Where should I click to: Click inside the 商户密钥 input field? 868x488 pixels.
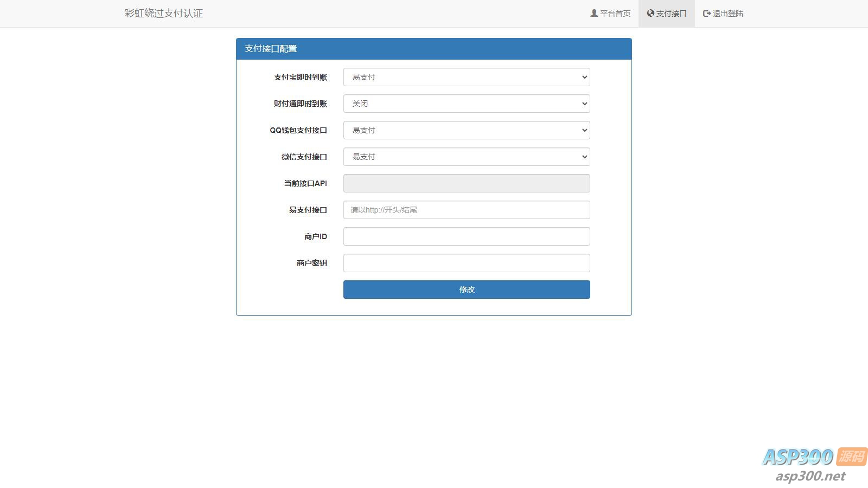click(466, 263)
